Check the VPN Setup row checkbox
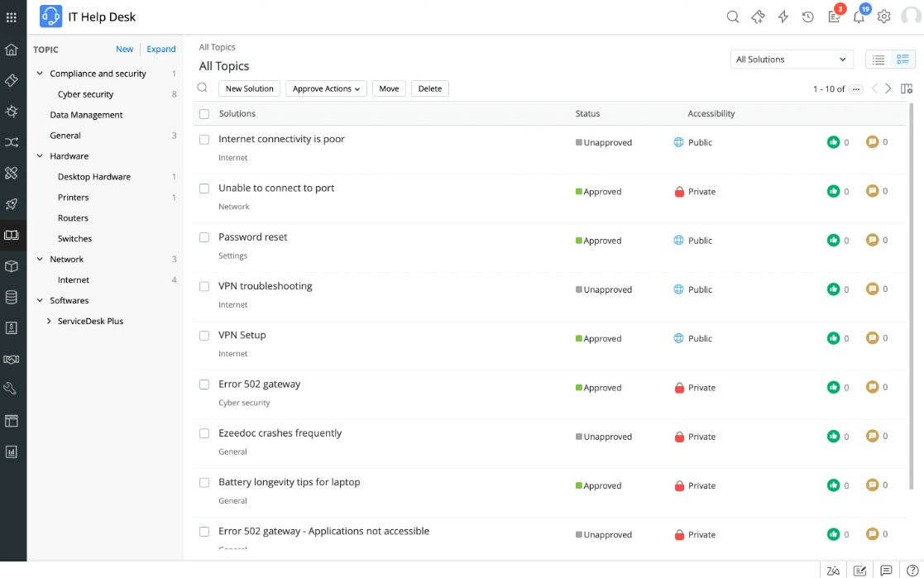This screenshot has width=924, height=578. [203, 335]
